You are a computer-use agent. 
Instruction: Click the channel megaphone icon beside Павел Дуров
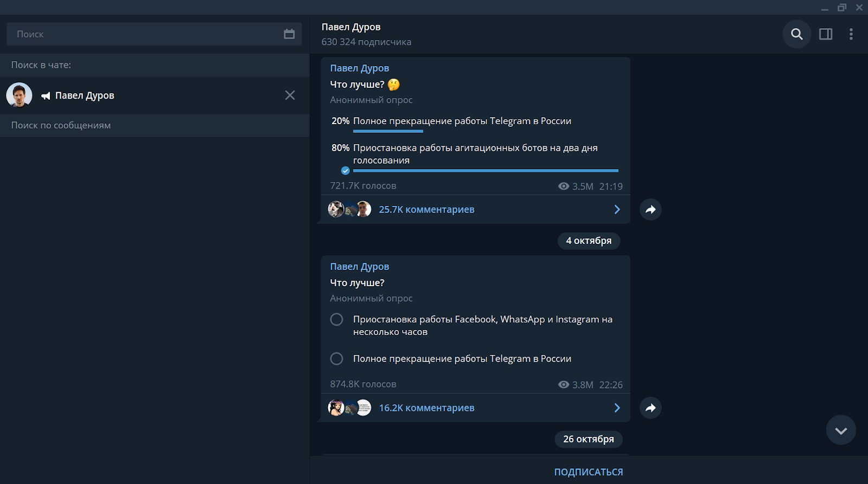point(46,96)
